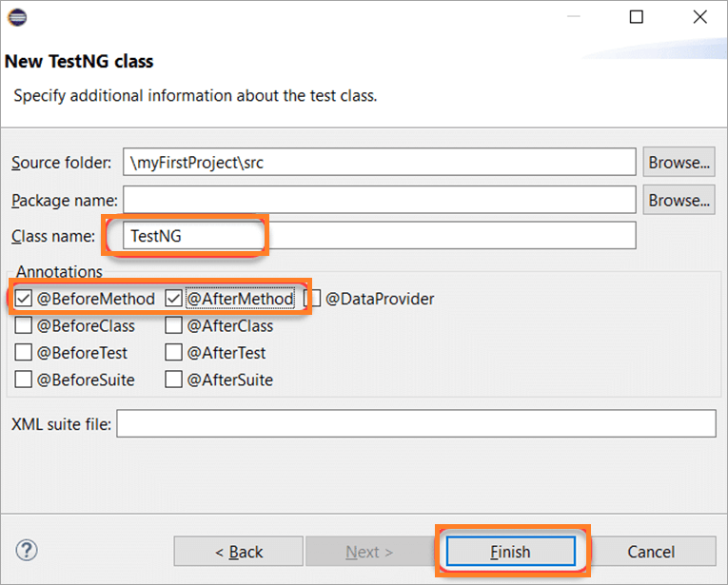Screen dimensions: 728x585
Task: Click the XML suite file field
Action: click(x=416, y=423)
